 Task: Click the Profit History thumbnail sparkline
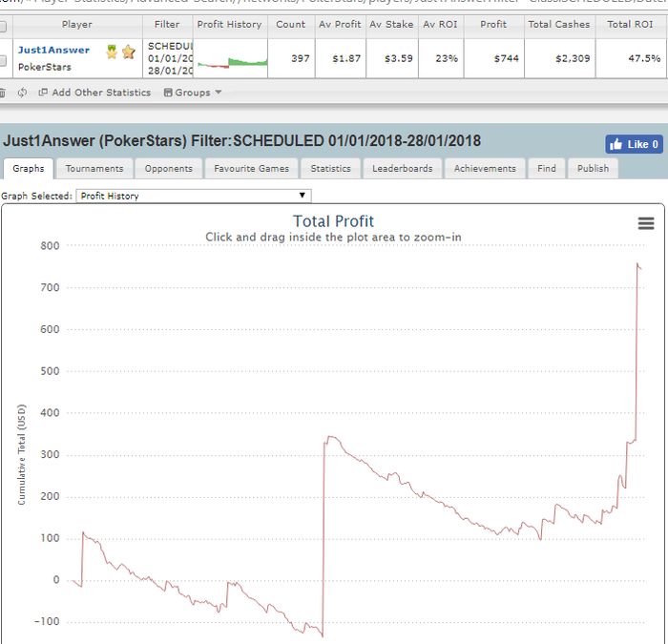click(233, 63)
